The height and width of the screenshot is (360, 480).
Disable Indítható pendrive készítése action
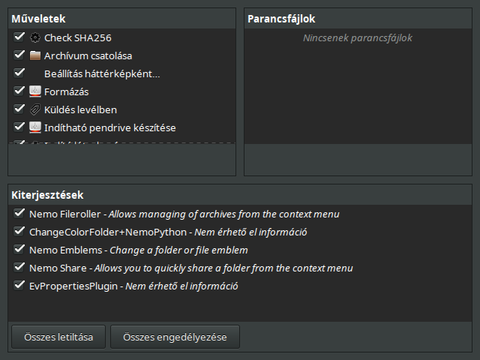pyautogui.click(x=19, y=127)
